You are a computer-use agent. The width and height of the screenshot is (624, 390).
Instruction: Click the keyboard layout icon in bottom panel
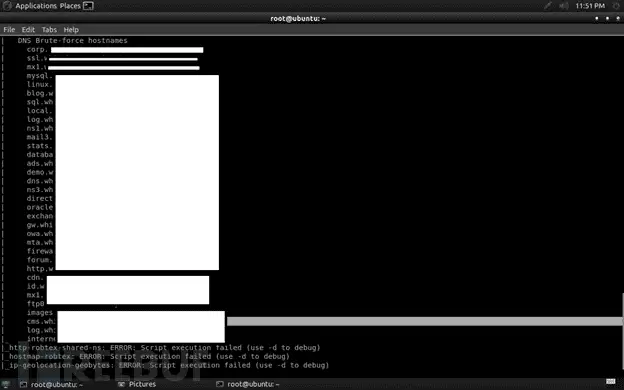pyautogui.click(x=611, y=382)
